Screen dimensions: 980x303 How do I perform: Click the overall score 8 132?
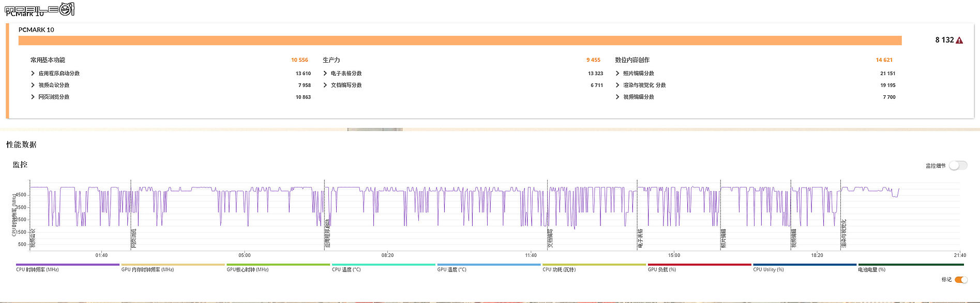point(944,40)
